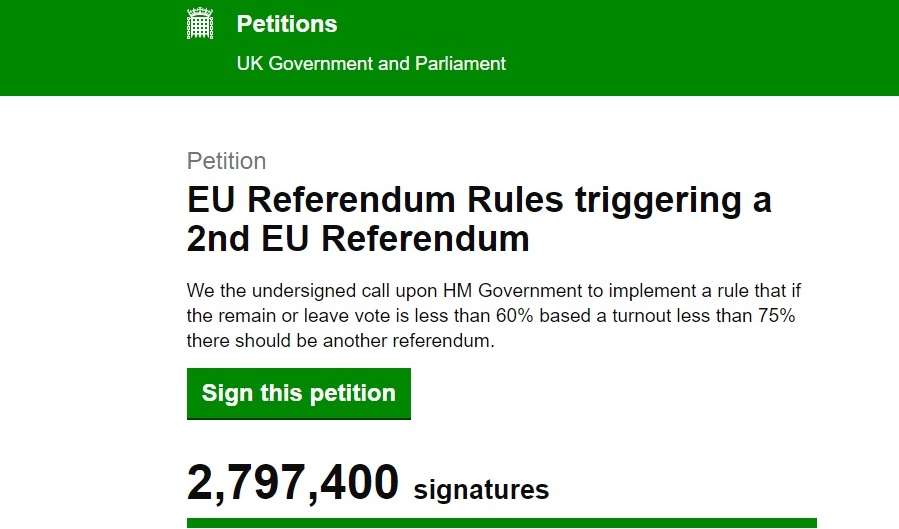Sign this petition using the green button
This screenshot has height=529, width=899.
point(299,394)
